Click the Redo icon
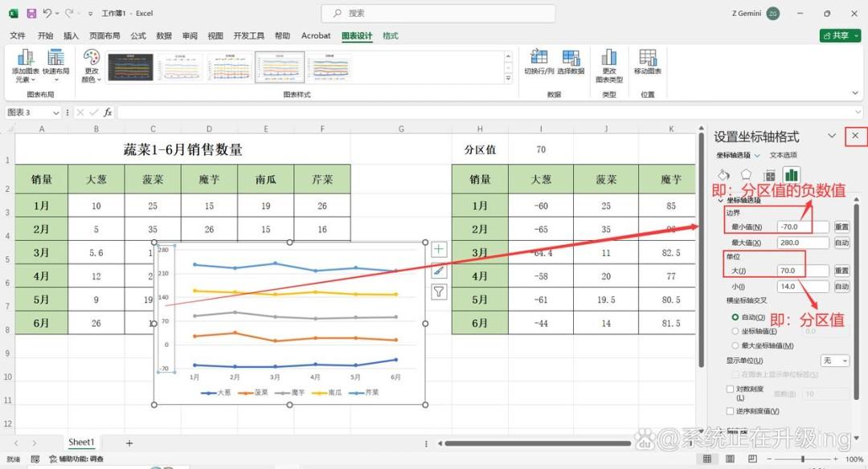 [x=69, y=14]
